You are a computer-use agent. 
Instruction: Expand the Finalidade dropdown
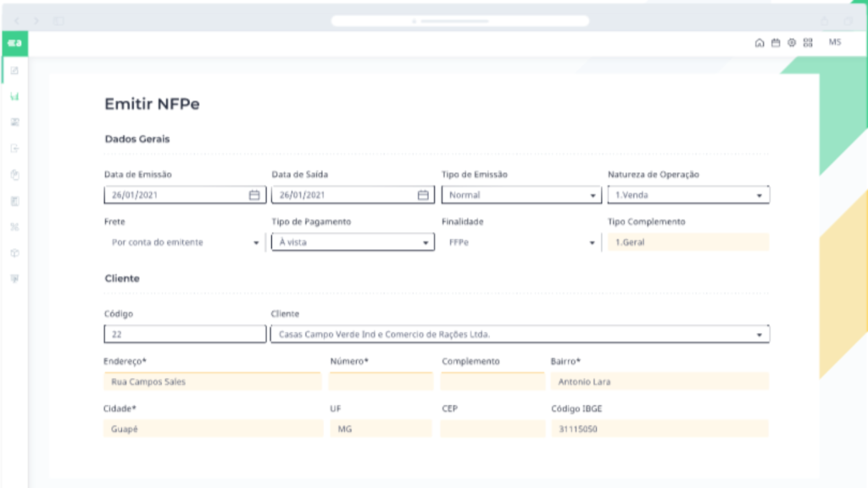coord(593,243)
